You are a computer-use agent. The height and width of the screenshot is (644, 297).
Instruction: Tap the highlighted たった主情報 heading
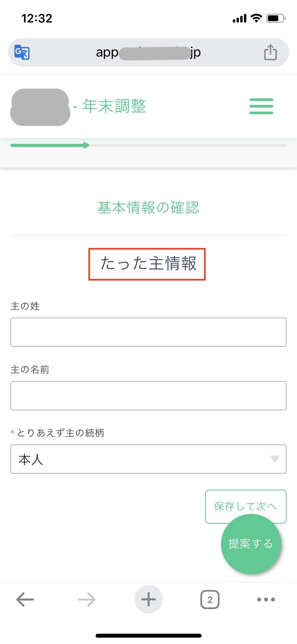coord(147,264)
